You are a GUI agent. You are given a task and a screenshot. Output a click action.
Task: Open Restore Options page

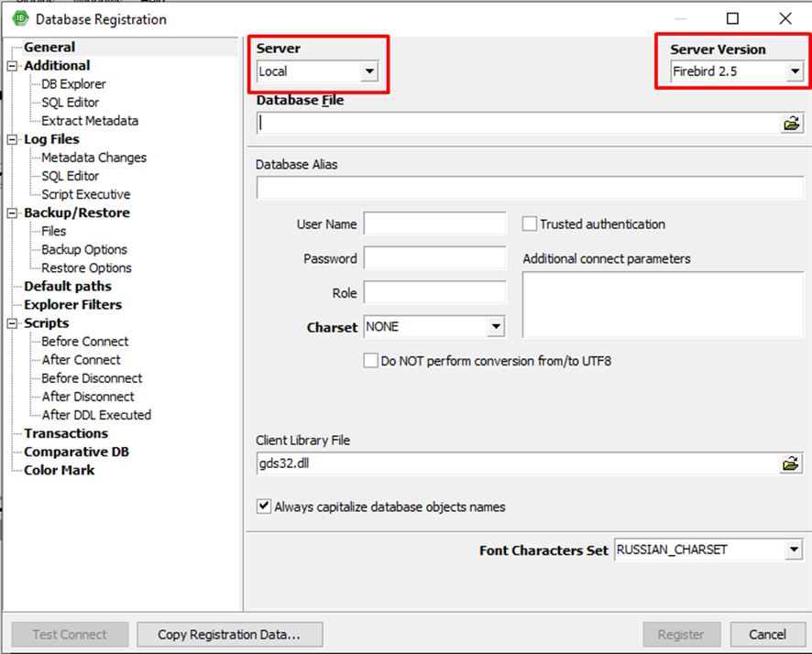coord(86,268)
